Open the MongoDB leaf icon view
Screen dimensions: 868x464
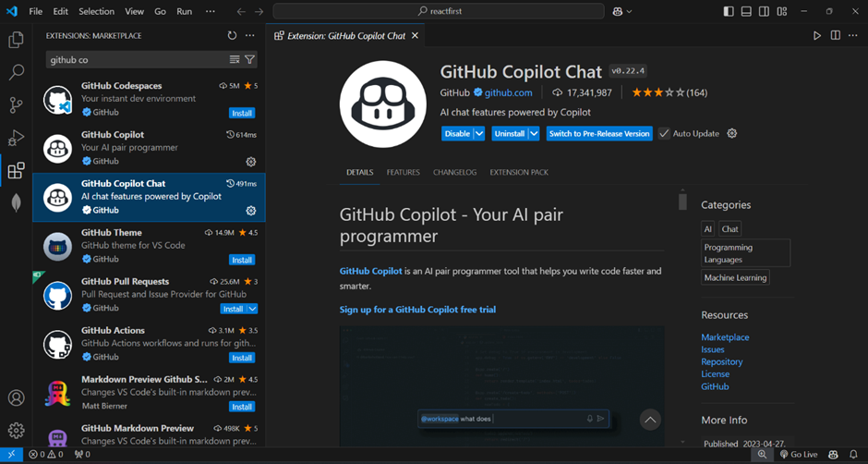tap(16, 203)
